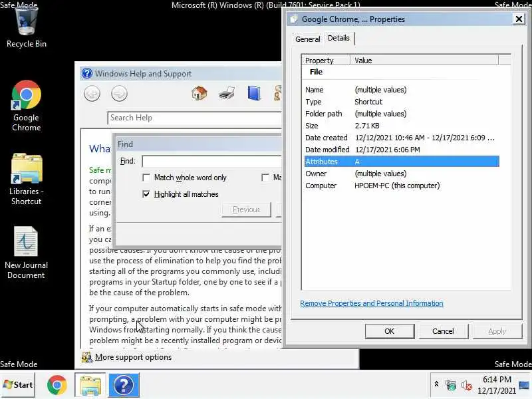Close the Google Chrome Properties dialog
Viewport: 532px width, 399px height.
(x=519, y=19)
